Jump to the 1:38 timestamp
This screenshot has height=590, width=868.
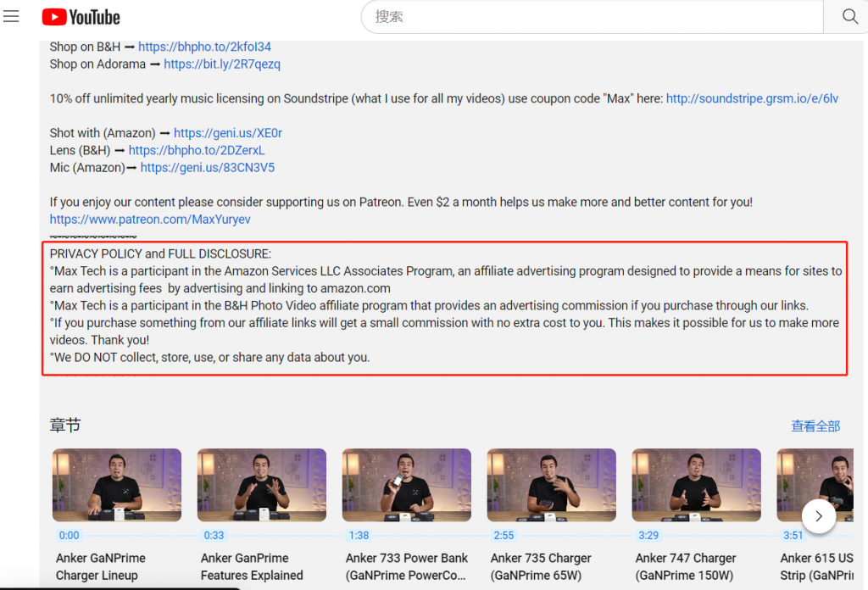[359, 536]
